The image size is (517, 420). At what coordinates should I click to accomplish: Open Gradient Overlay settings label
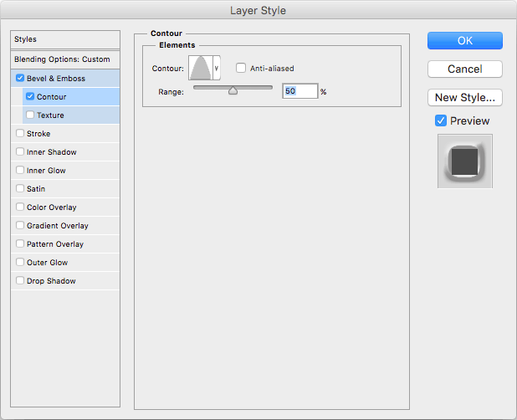point(58,226)
